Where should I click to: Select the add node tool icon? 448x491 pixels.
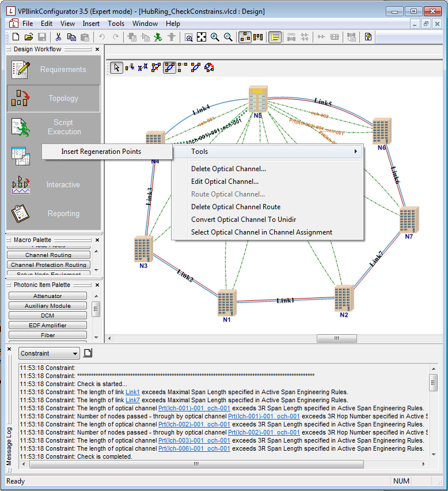click(x=130, y=67)
